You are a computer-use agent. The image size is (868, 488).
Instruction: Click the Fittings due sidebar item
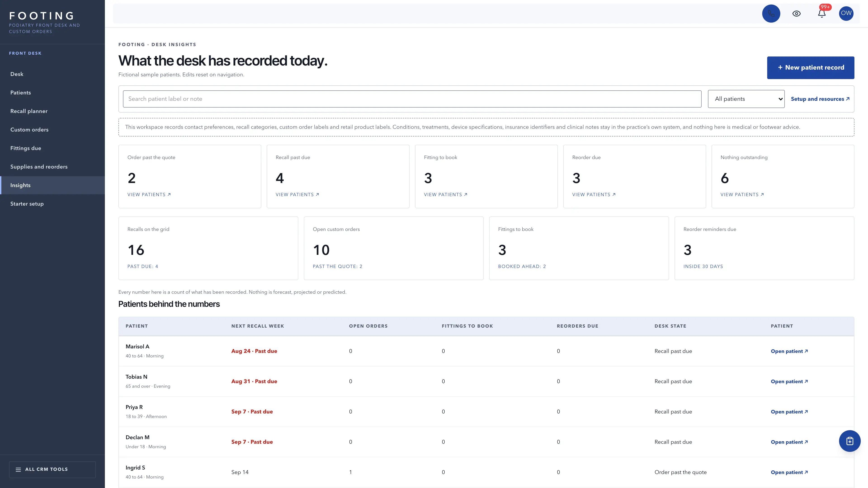point(26,148)
